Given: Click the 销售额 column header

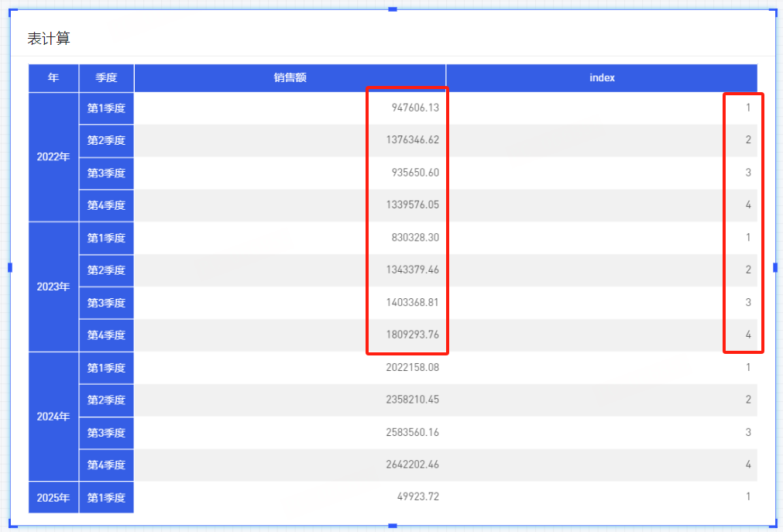Looking at the screenshot, I should click(x=290, y=77).
